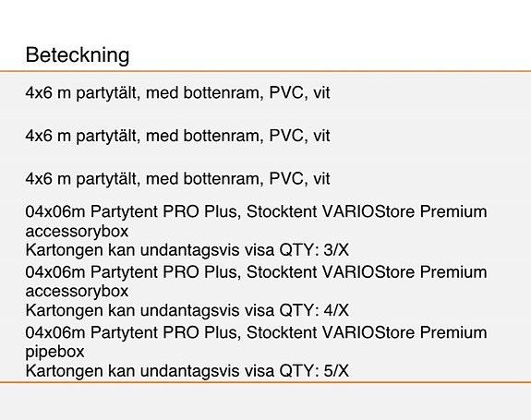Screen dimensions: 531x420
Task: Click "Stocktent" in the QTY: 4/X row
Action: (282, 272)
